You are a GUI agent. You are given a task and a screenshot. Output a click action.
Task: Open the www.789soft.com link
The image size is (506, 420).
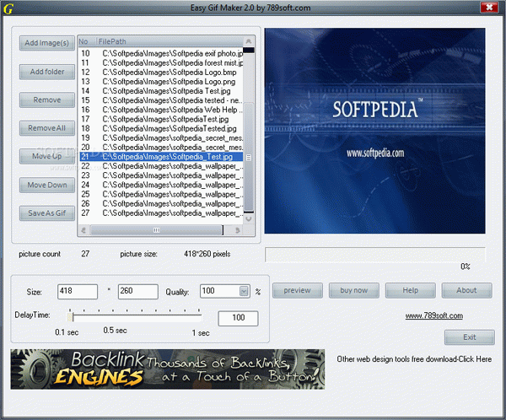[x=434, y=315]
